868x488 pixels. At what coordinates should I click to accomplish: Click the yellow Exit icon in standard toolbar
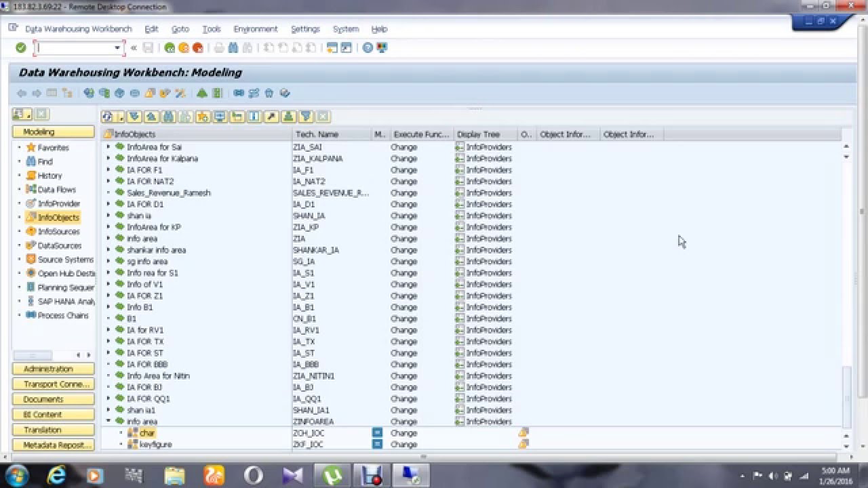[x=183, y=47]
